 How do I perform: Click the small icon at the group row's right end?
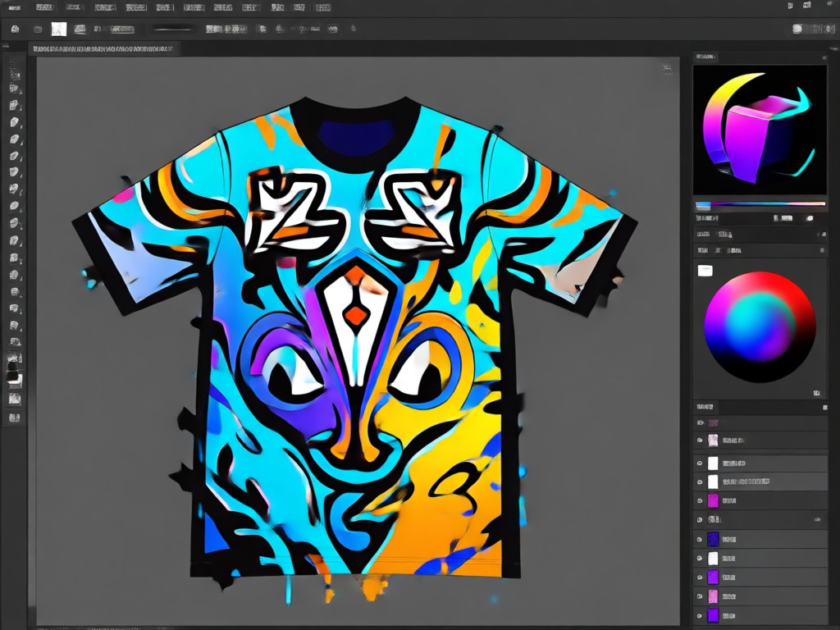click(x=818, y=519)
